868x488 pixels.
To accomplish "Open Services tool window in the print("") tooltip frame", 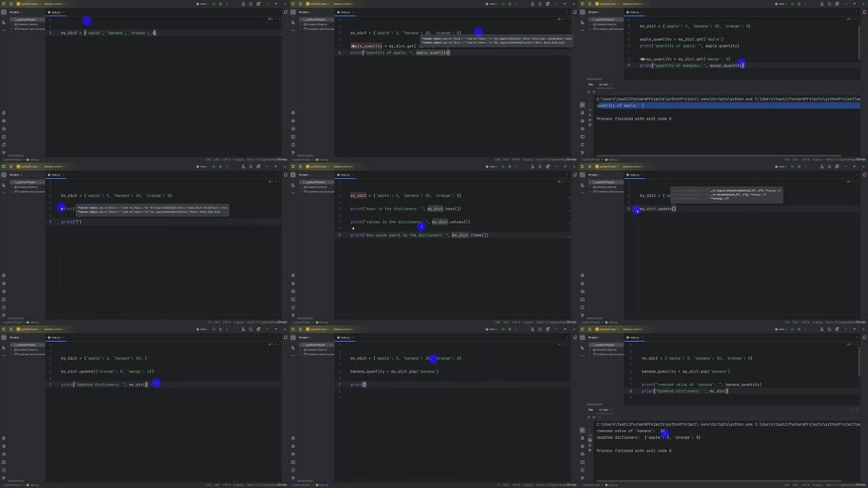I will point(4,291).
